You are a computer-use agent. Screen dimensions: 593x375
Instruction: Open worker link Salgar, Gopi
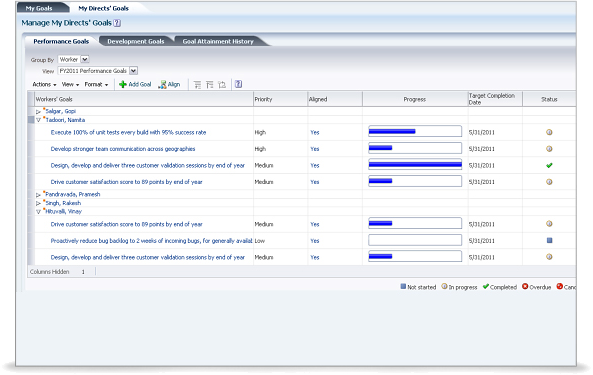61,111
